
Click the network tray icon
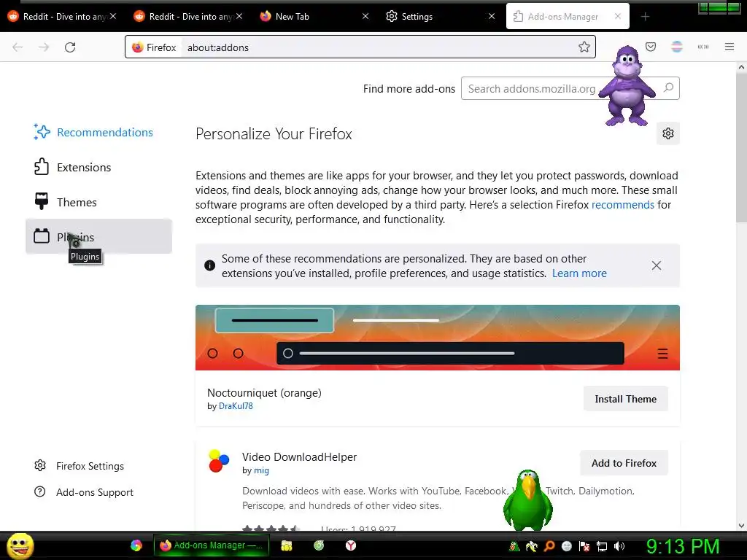point(602,546)
